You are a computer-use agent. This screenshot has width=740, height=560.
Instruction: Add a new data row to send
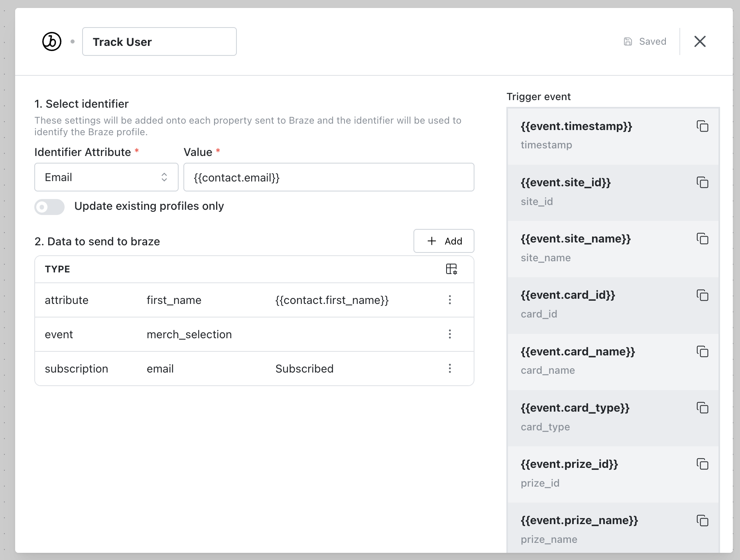pyautogui.click(x=444, y=241)
